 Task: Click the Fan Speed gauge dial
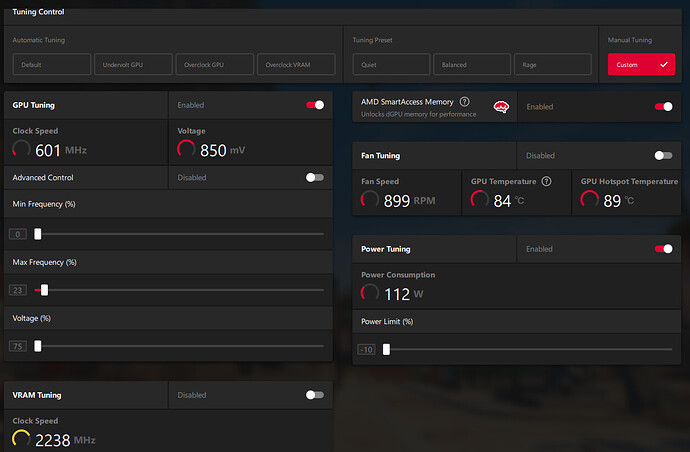tap(370, 199)
